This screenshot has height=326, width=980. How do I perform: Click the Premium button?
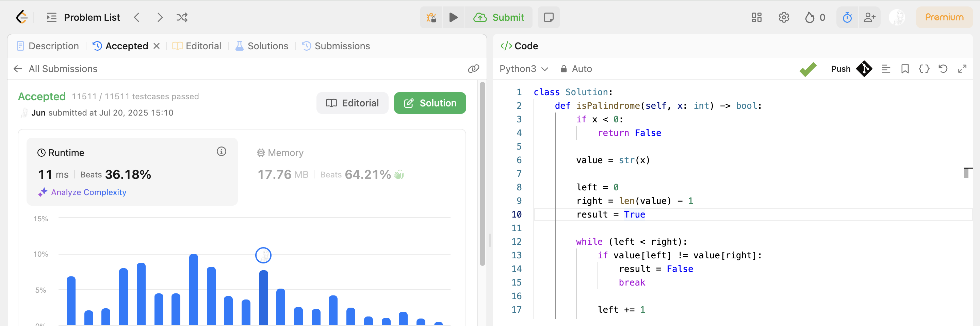(x=944, y=17)
